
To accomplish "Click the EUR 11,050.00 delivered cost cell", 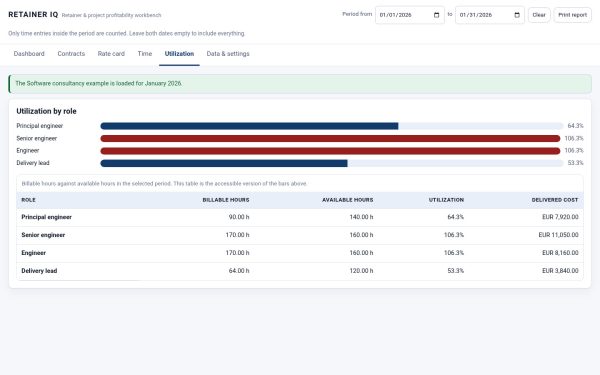I will coord(558,235).
